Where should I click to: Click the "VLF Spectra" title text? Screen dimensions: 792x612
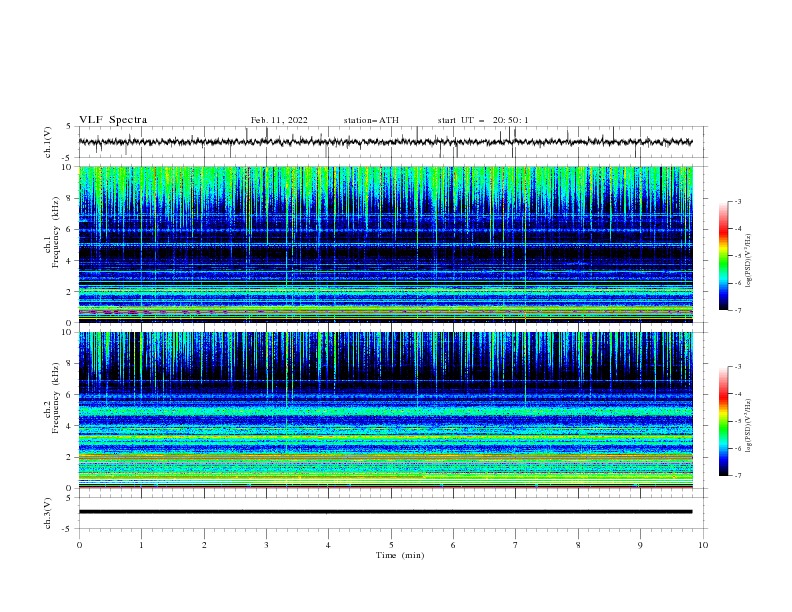[113, 120]
